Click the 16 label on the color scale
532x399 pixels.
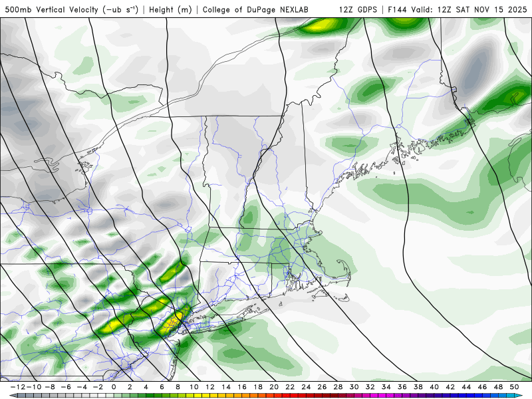242,387
